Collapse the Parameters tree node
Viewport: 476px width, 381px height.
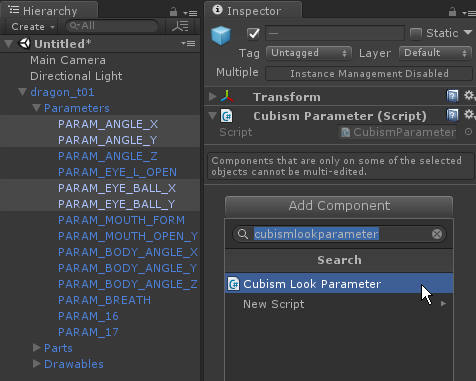click(36, 108)
